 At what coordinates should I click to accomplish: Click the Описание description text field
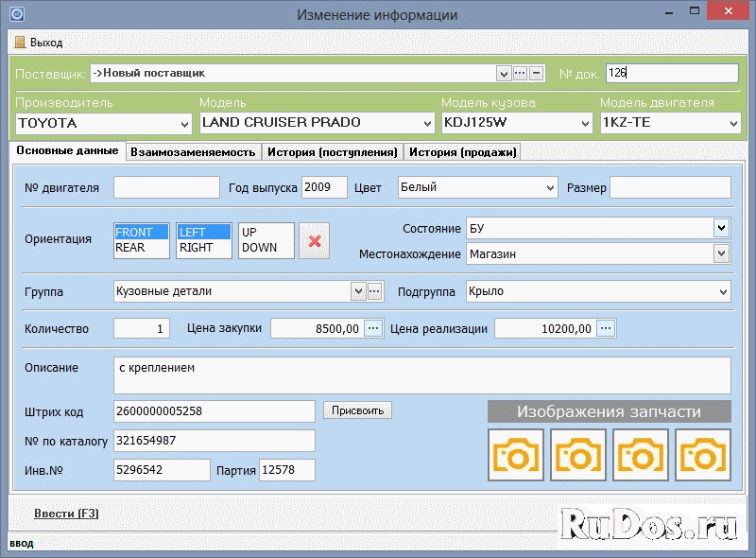click(421, 375)
